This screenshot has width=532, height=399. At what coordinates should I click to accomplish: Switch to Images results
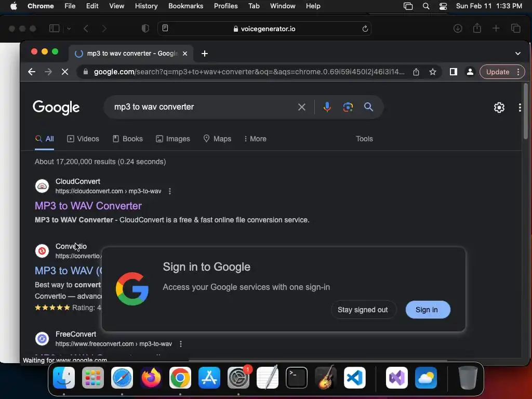tap(173, 139)
